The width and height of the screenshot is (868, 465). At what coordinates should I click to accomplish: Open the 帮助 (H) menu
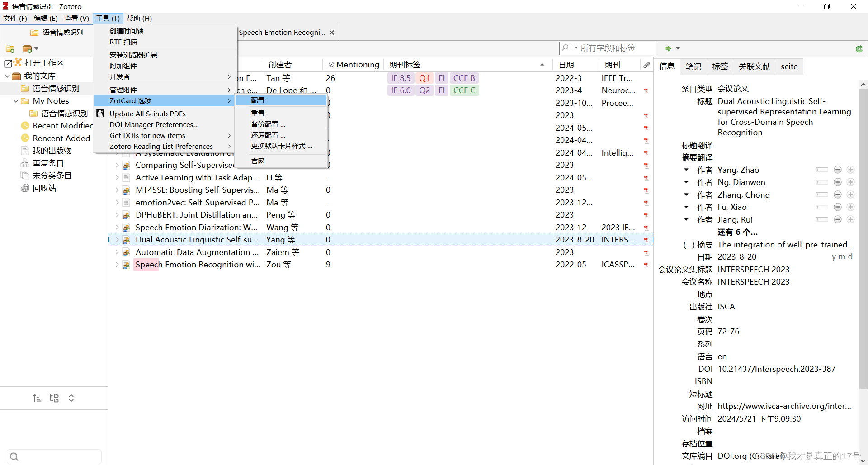(x=139, y=19)
